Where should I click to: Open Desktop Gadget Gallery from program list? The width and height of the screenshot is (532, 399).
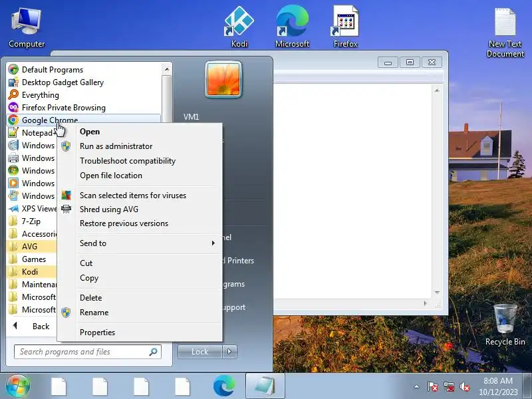click(x=84, y=82)
